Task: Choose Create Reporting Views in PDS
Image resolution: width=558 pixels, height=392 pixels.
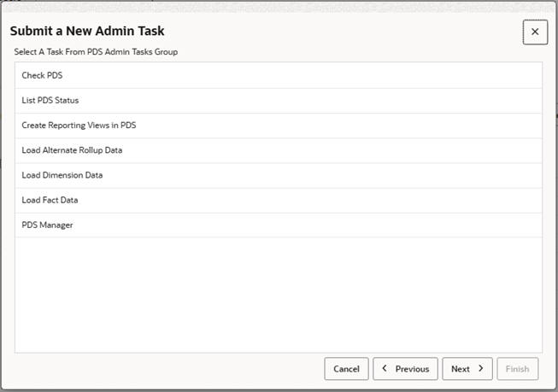Action: click(x=79, y=125)
